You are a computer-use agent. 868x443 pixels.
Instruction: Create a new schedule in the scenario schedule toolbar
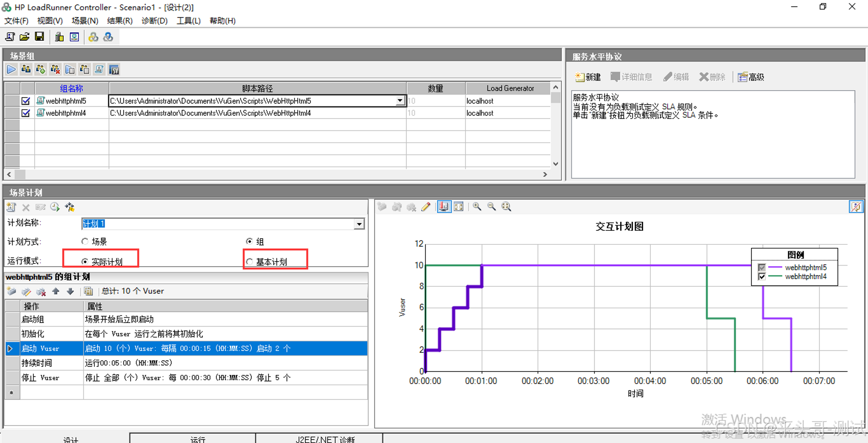point(11,207)
